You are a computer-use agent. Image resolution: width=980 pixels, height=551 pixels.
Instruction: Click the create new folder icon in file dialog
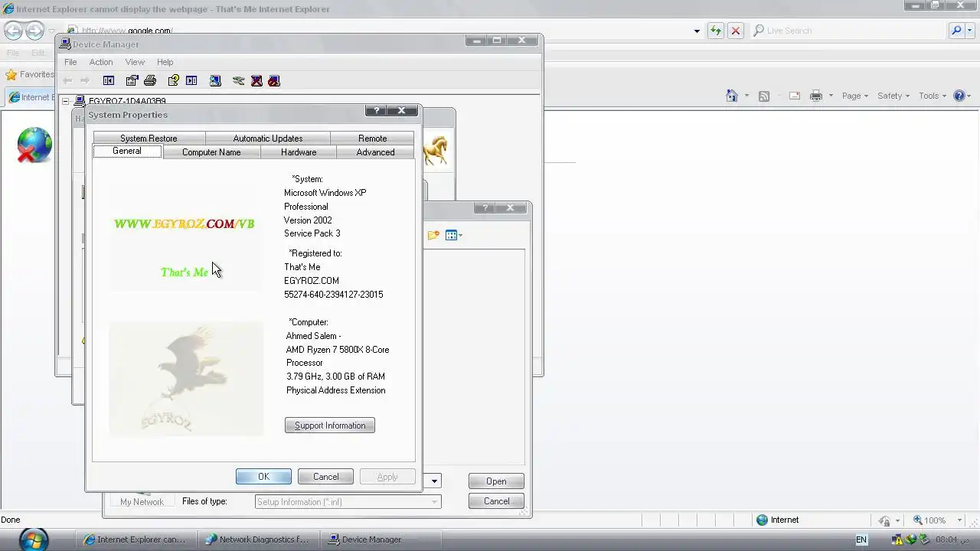tap(433, 235)
